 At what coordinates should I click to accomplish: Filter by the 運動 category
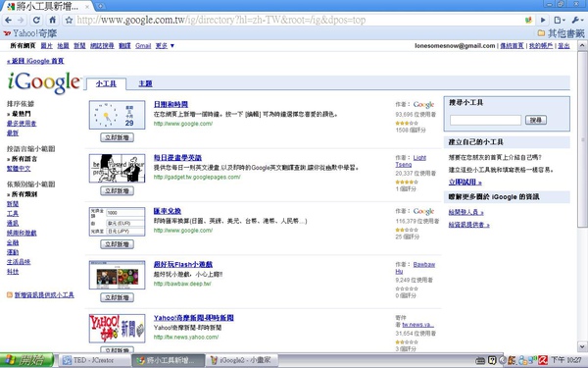13,252
